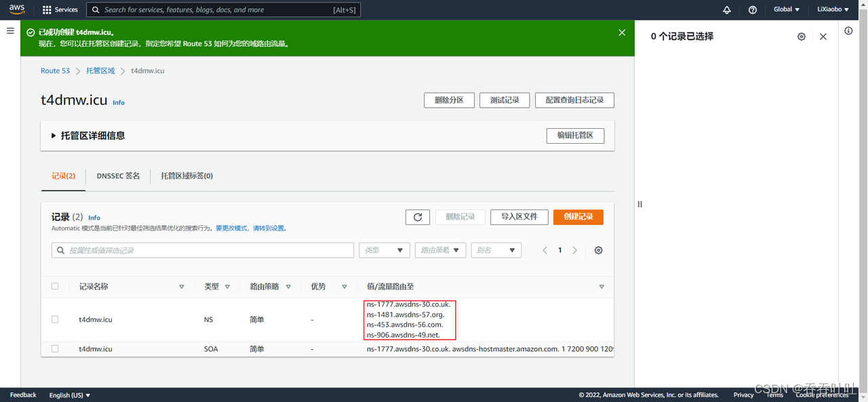Screen dimensions: 868x402
Task: Go to previous records page
Action: tap(545, 250)
